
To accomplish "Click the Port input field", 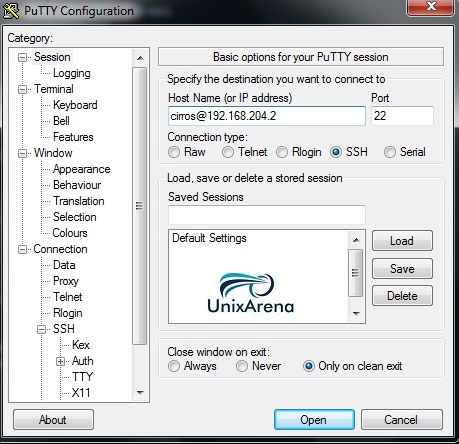I will 402,116.
